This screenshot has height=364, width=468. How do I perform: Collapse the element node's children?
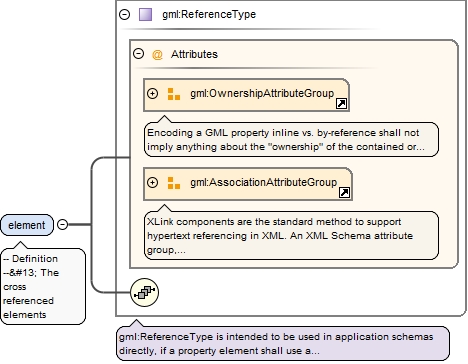coord(62,225)
